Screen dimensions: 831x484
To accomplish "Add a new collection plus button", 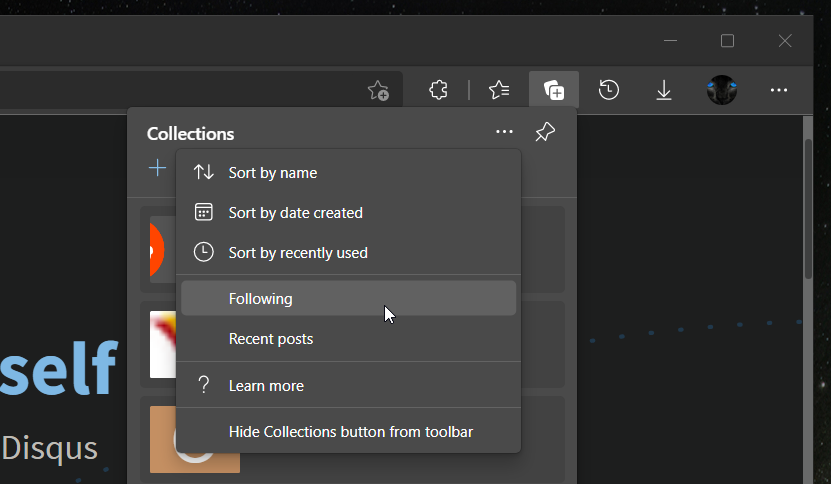I will tap(157, 168).
